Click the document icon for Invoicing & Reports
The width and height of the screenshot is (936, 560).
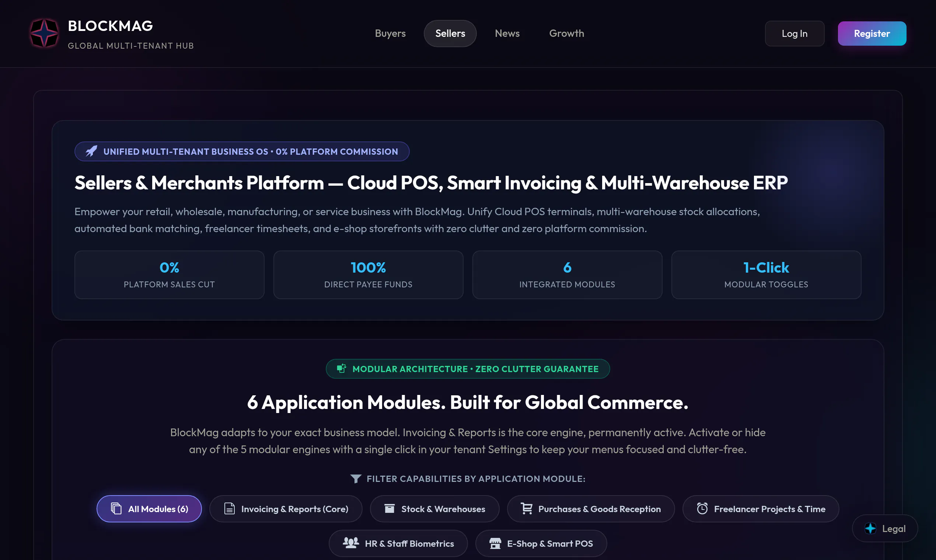(x=230, y=509)
